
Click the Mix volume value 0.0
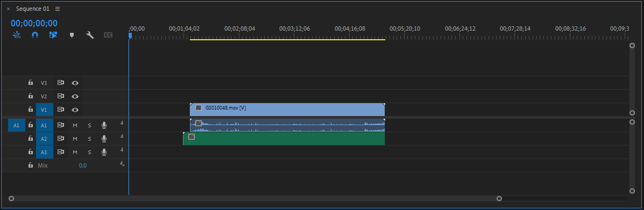82,166
